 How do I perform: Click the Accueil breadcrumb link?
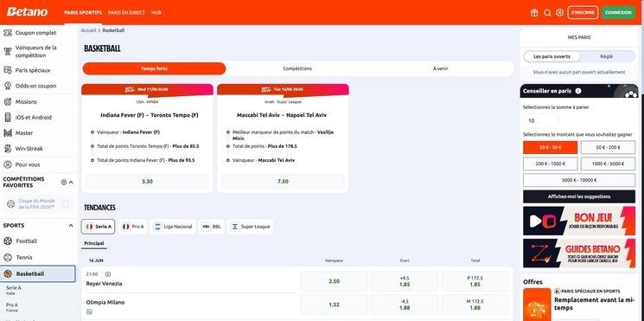pos(88,30)
